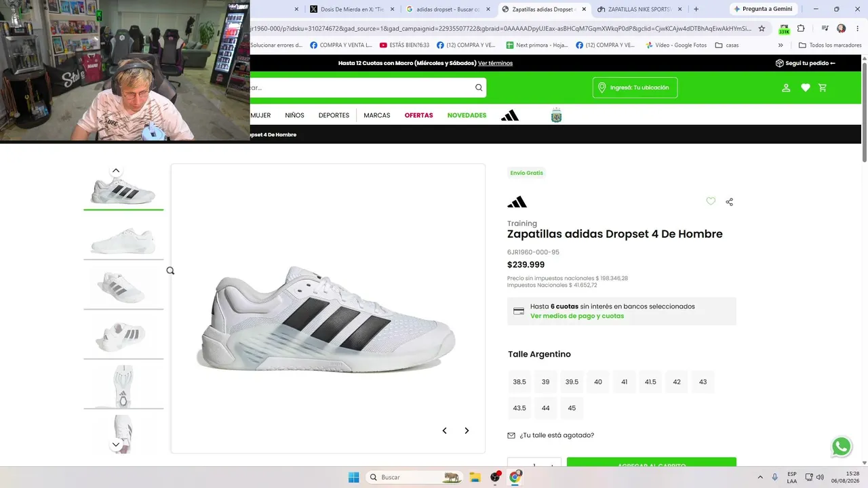Click the 331K extension badge icon
Image resolution: width=868 pixels, height=488 pixels.
pyautogui.click(x=785, y=29)
